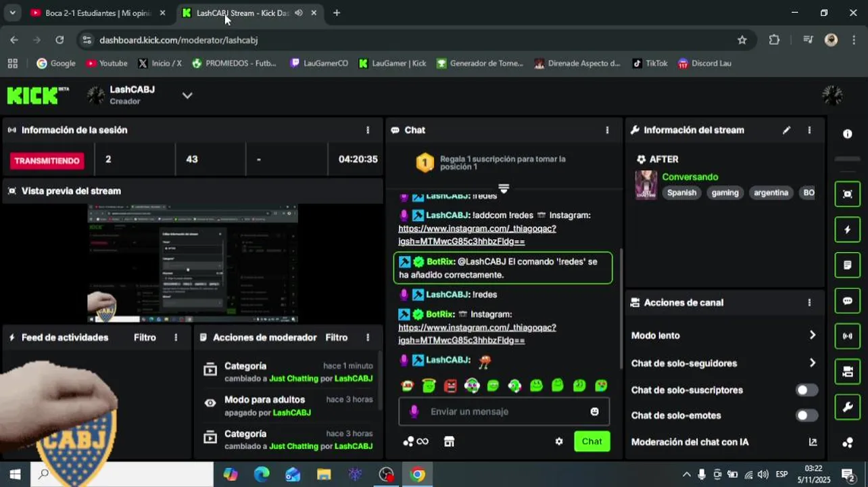Open Información de la sesión three-dot menu
868x487 pixels.
368,130
